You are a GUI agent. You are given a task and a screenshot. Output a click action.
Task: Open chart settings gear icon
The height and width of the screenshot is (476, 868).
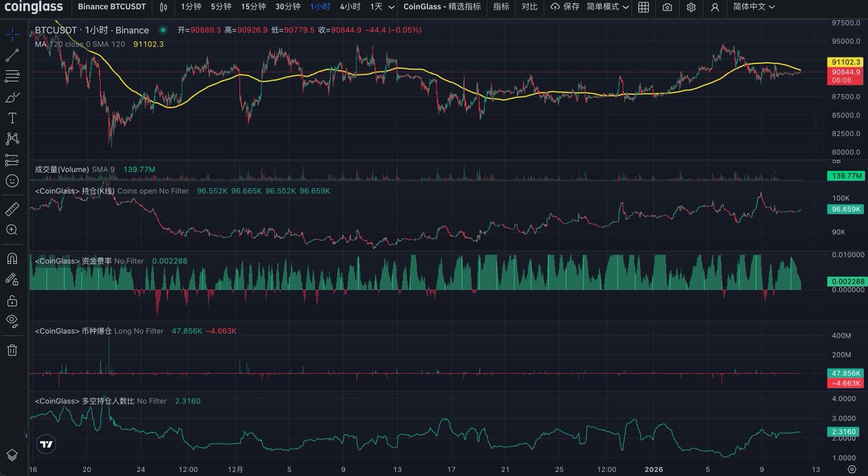click(691, 7)
